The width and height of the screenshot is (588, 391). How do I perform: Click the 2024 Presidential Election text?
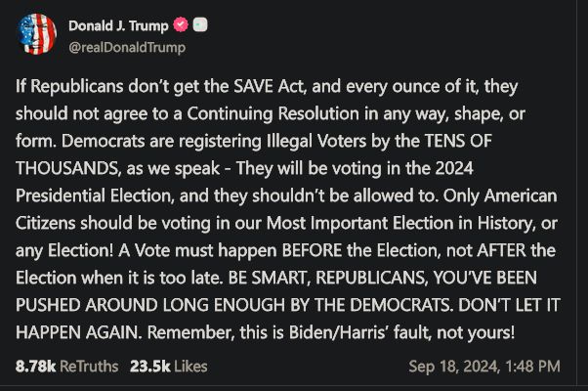coord(244,182)
